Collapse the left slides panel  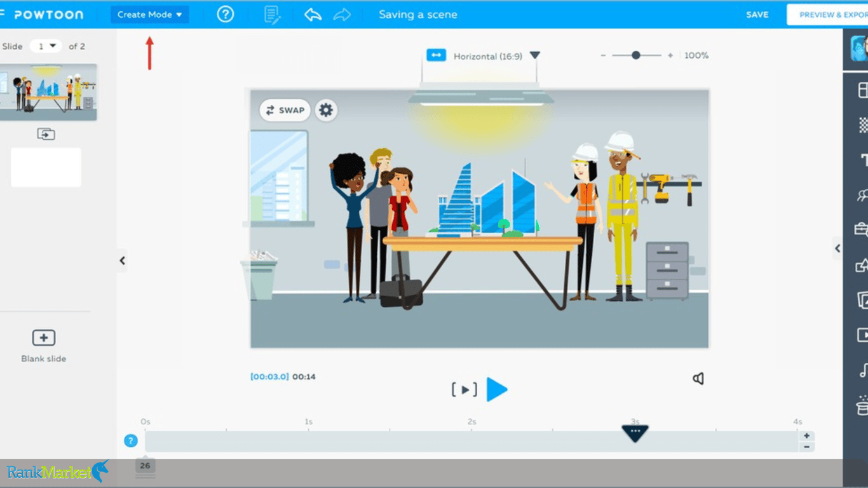[x=122, y=260]
